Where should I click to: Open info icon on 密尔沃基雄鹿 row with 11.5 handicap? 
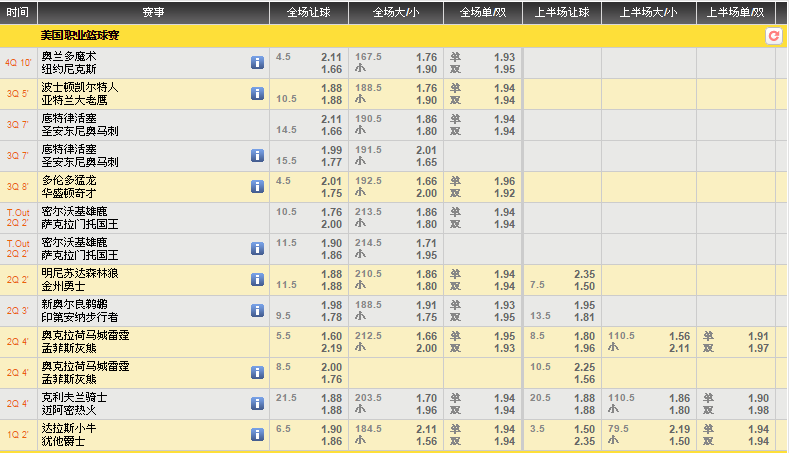(x=257, y=248)
